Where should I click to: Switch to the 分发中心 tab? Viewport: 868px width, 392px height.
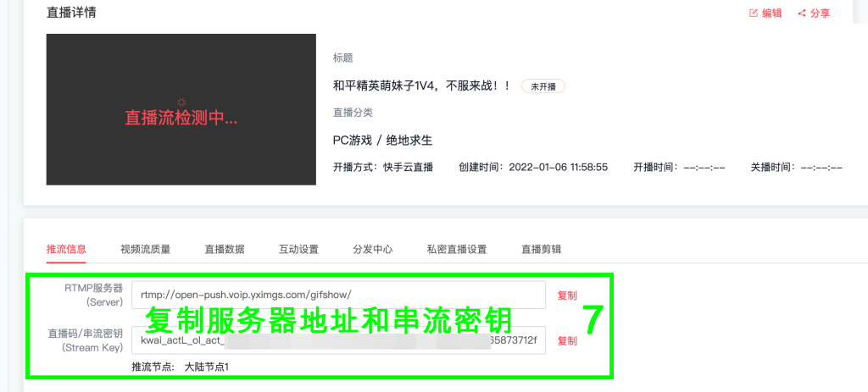[373, 249]
